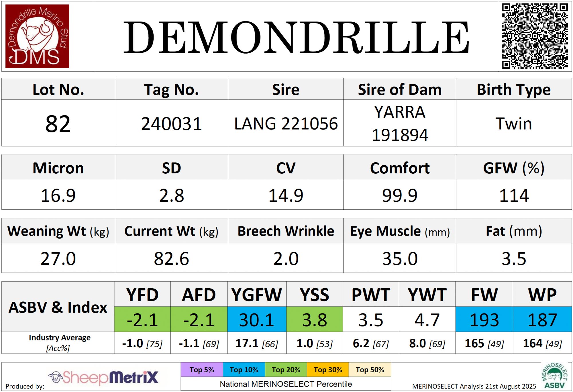Select the Top 30% orange swatch
The image size is (573, 392).
tap(328, 370)
